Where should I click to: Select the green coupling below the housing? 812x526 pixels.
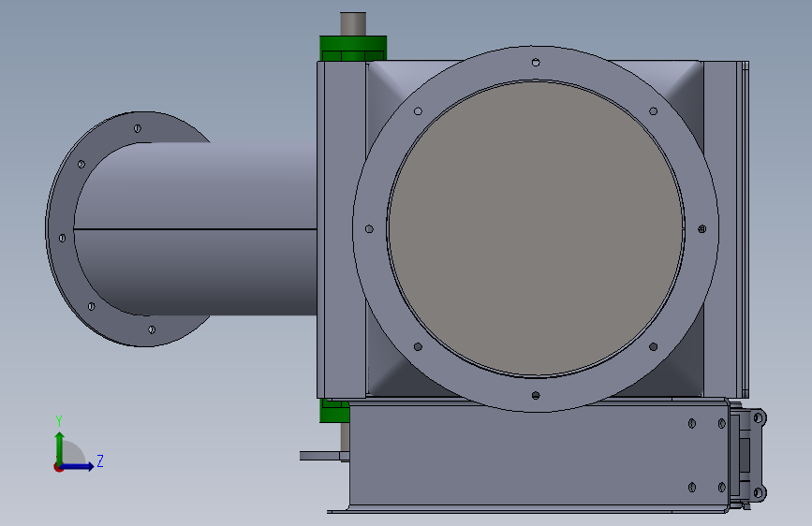tap(333, 411)
